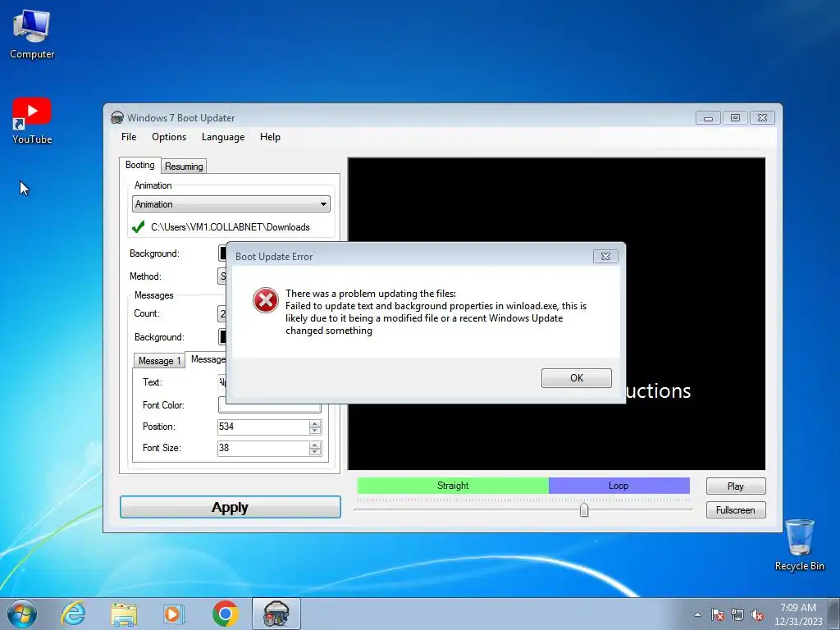Open the Windows Start menu orb
Screen dimensions: 840x630
(x=22, y=614)
